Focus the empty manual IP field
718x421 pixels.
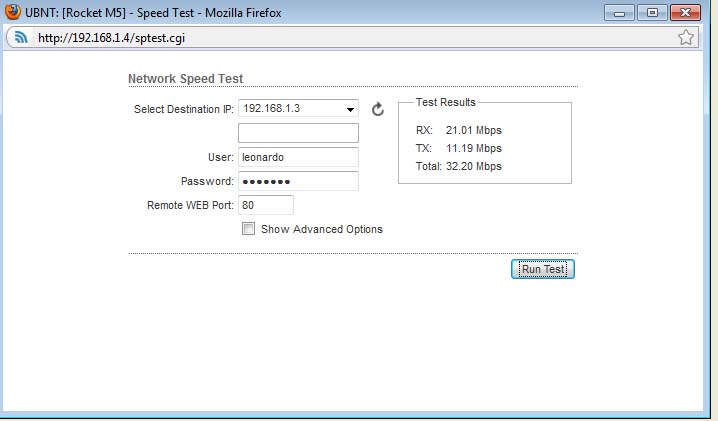coord(298,133)
